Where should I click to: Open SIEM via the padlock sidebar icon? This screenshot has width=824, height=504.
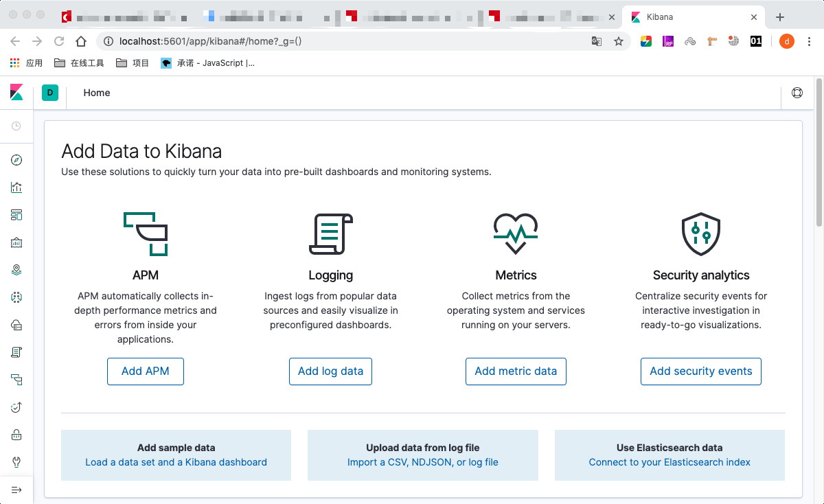(x=16, y=435)
